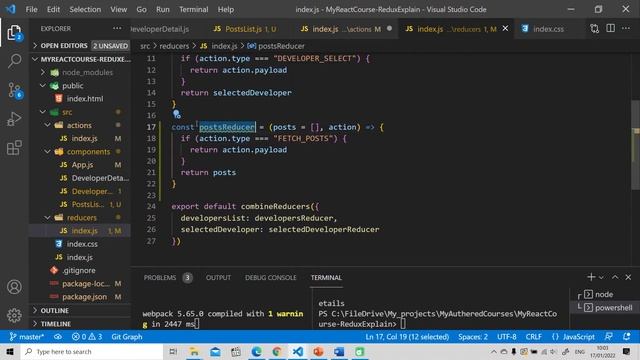This screenshot has width=640, height=360.
Task: Open changes compare icon in editor toolbar
Action: coord(595,29)
